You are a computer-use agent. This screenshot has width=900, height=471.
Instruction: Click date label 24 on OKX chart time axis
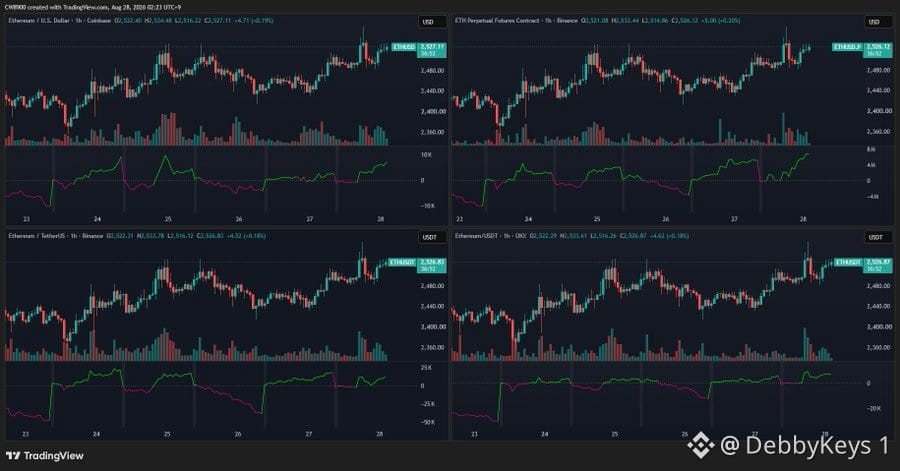544,434
